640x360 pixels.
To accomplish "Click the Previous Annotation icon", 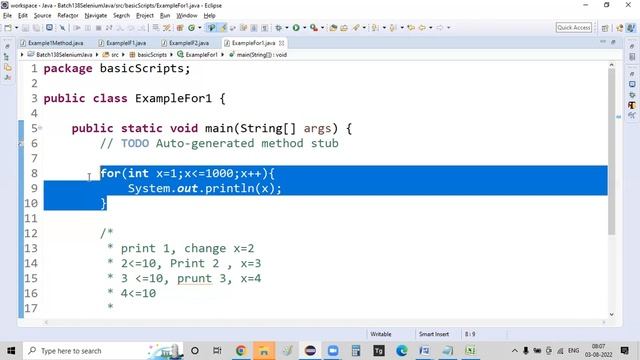I will 393,28.
